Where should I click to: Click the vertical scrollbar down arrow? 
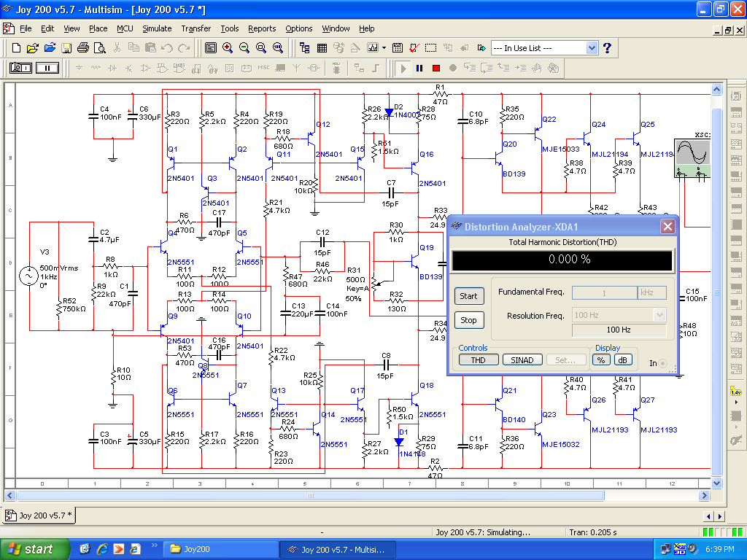[x=717, y=483]
